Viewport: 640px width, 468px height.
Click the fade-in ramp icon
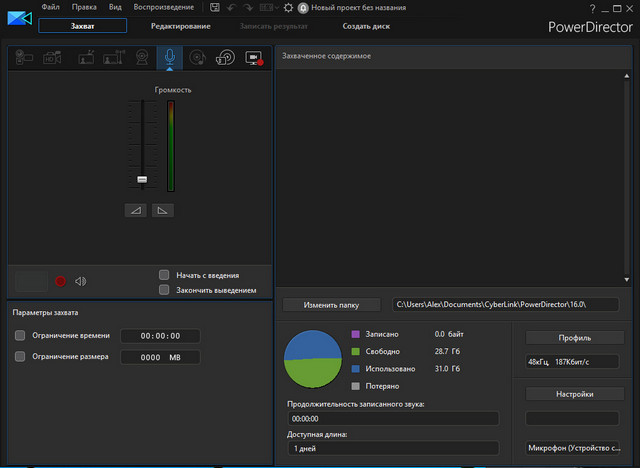click(x=136, y=210)
